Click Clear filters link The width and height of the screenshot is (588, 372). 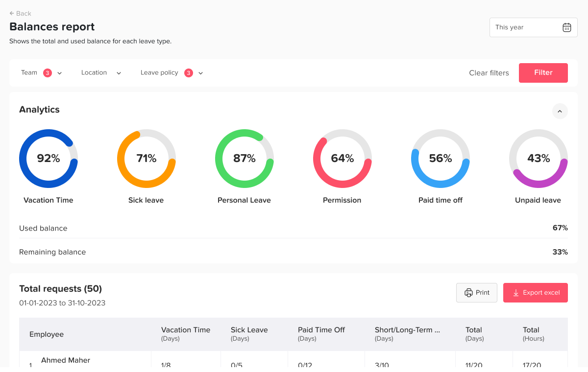click(489, 73)
